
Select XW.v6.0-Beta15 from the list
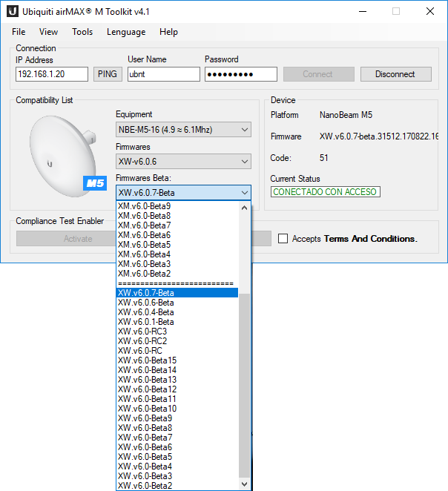click(177, 360)
